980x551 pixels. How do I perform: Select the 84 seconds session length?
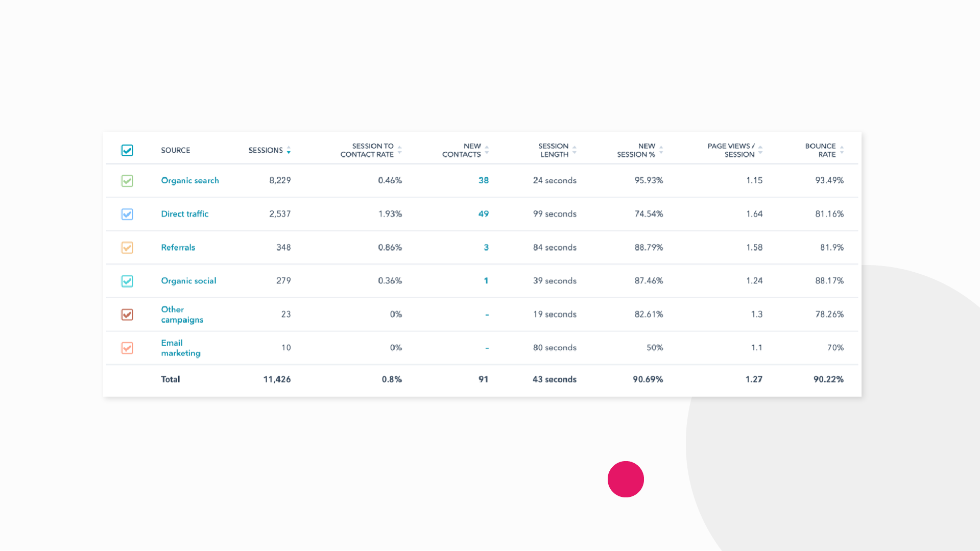coord(555,247)
